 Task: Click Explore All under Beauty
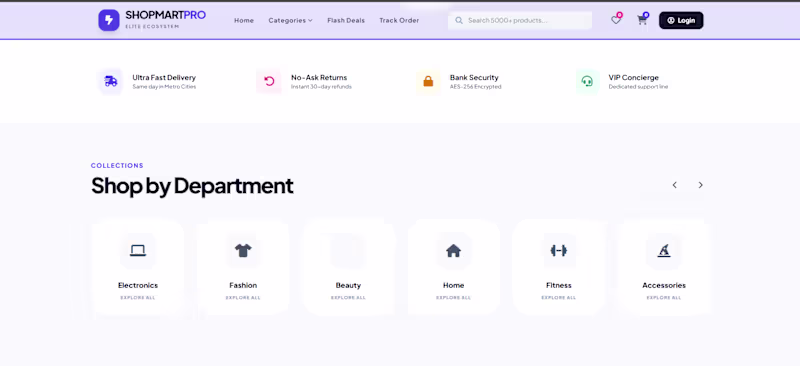[x=348, y=298]
